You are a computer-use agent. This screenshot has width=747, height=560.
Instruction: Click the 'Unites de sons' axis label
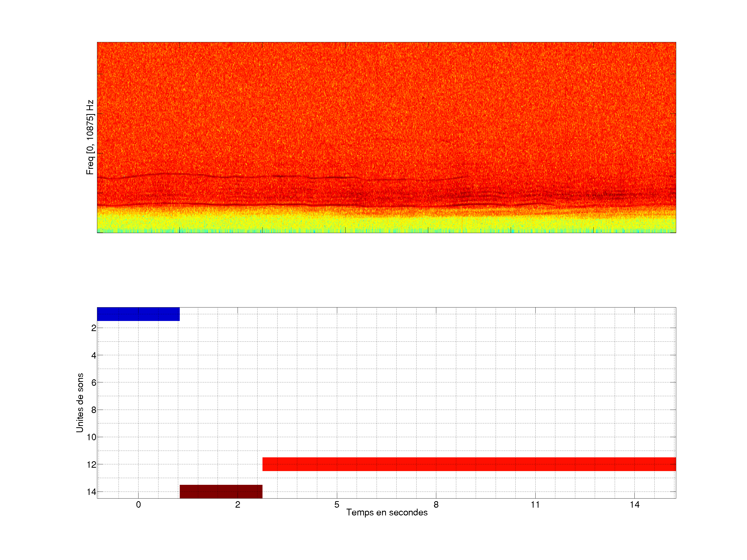80,402
